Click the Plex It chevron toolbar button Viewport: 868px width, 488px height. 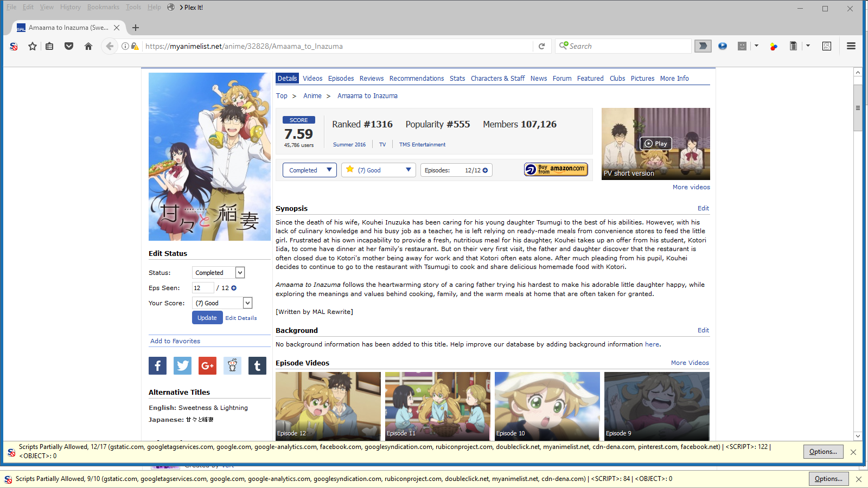703,46
